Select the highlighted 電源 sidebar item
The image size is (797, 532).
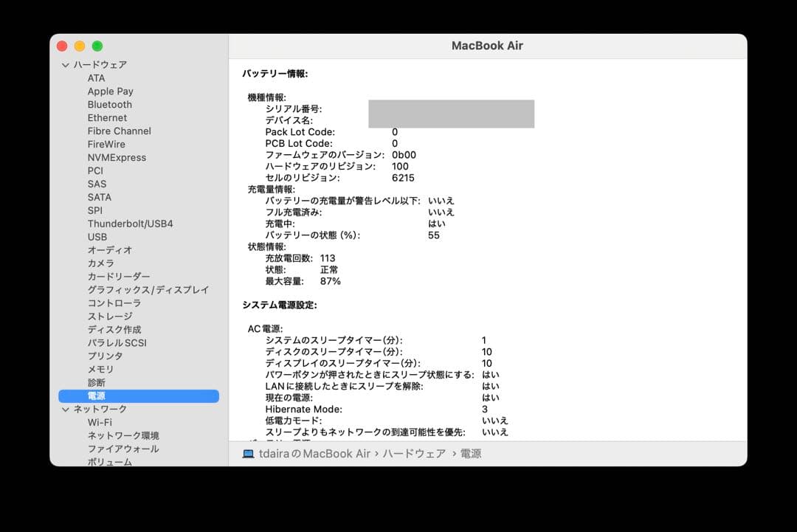(139, 395)
